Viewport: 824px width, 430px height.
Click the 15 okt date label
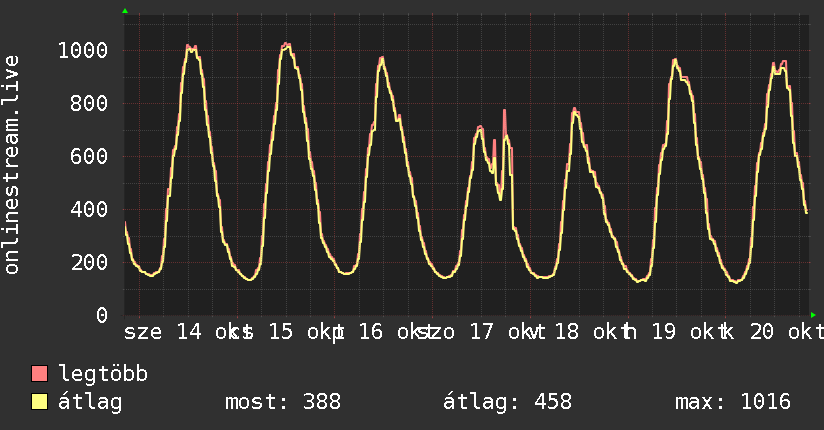(305, 332)
